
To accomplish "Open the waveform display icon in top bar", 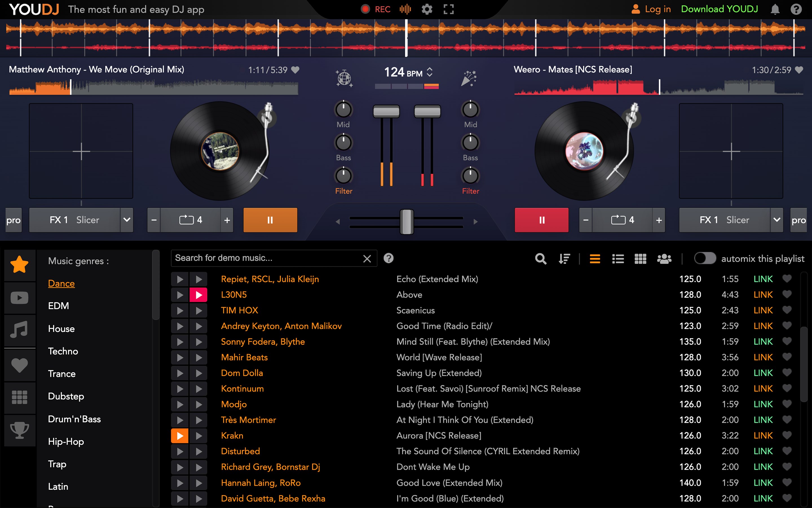I will [405, 9].
